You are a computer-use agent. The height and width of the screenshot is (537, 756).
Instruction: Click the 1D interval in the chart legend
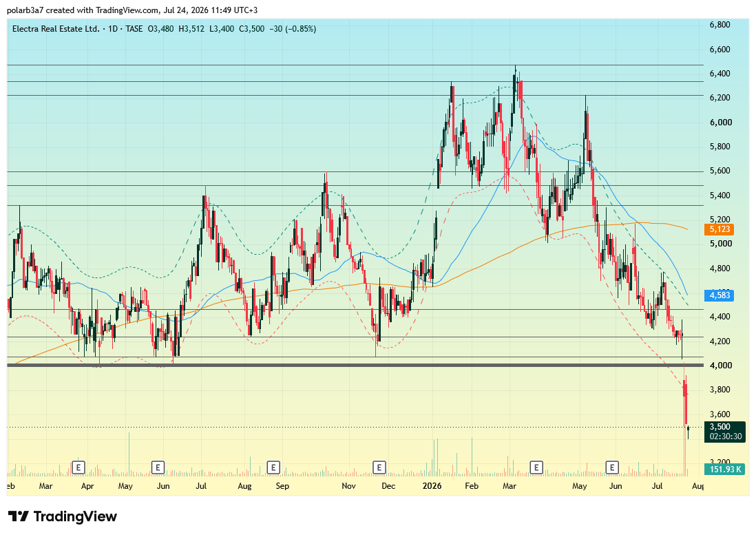(x=113, y=29)
